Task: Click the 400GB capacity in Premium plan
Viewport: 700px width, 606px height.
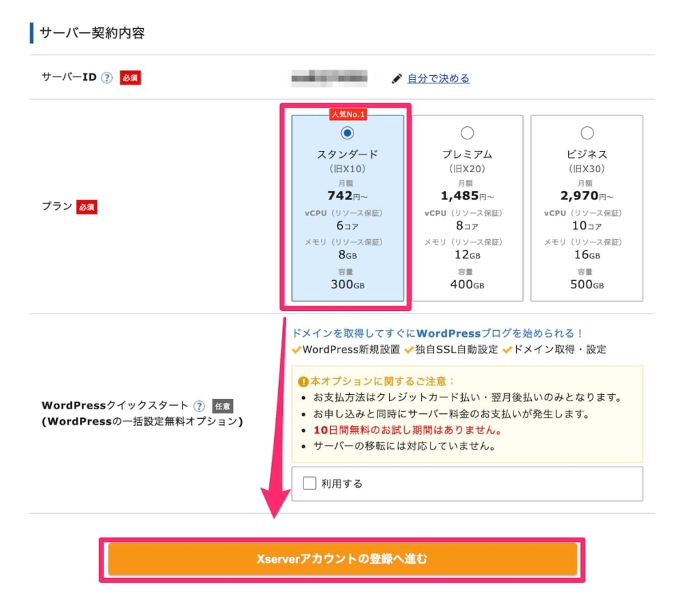Action: click(467, 285)
